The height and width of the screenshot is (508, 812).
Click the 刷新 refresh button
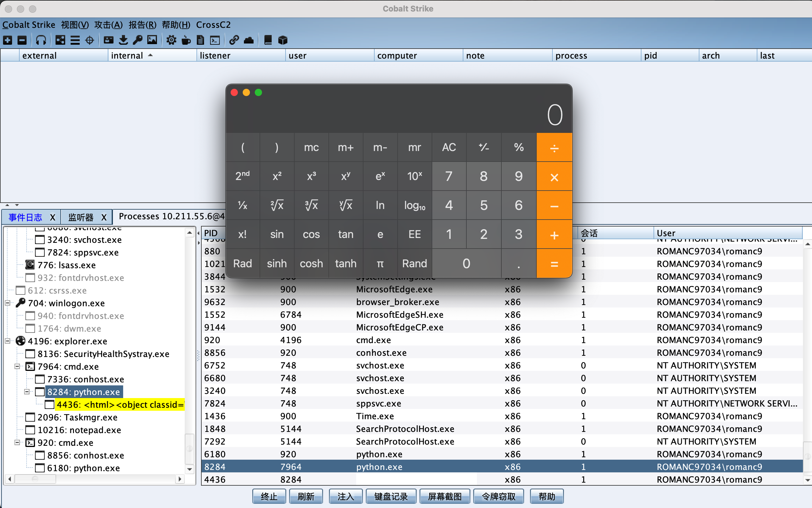pyautogui.click(x=306, y=496)
